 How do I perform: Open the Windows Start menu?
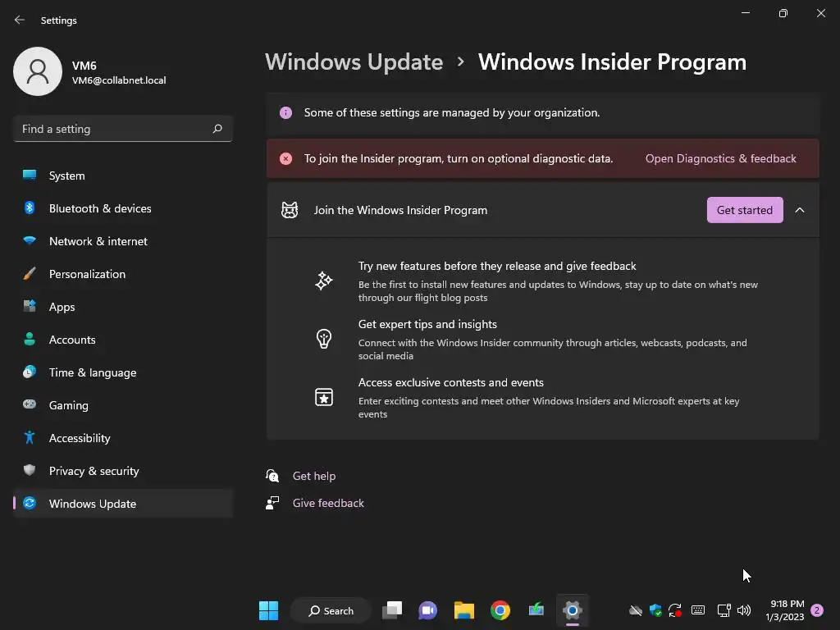268,610
